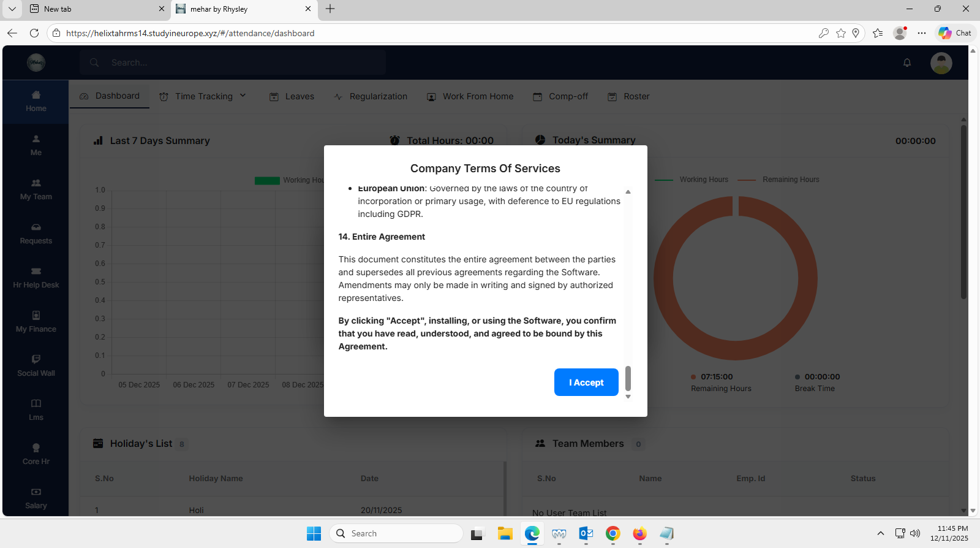The height and width of the screenshot is (548, 980).
Task: Open the notifications bell icon
Action: 907,63
